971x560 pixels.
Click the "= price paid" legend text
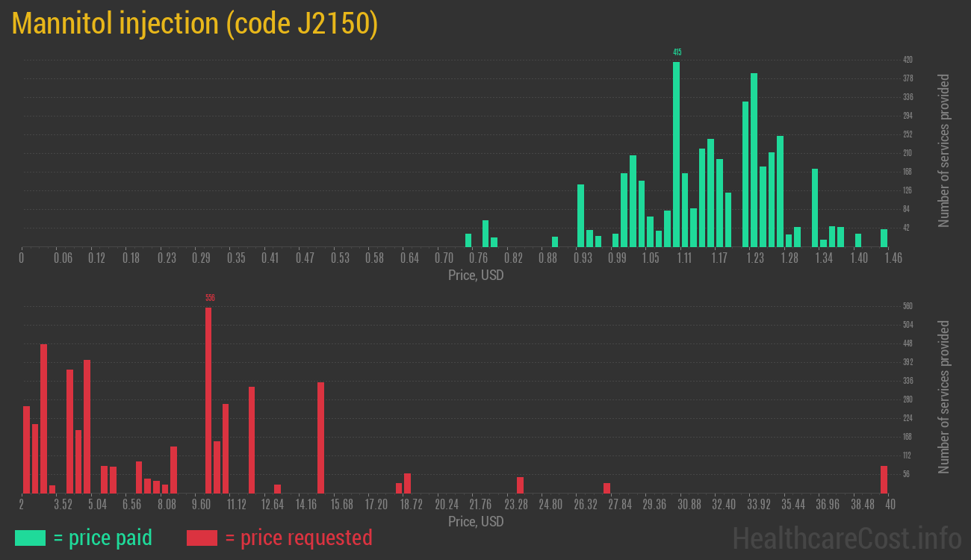tap(102, 538)
